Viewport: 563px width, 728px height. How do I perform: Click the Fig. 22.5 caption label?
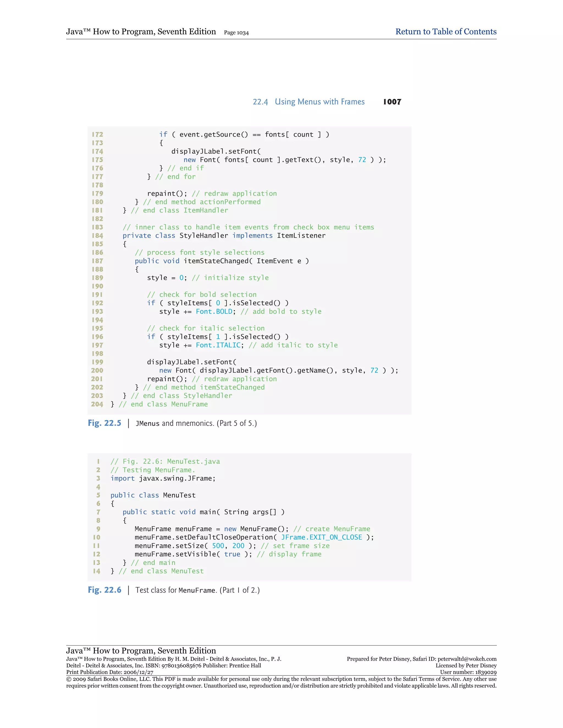click(x=104, y=423)
